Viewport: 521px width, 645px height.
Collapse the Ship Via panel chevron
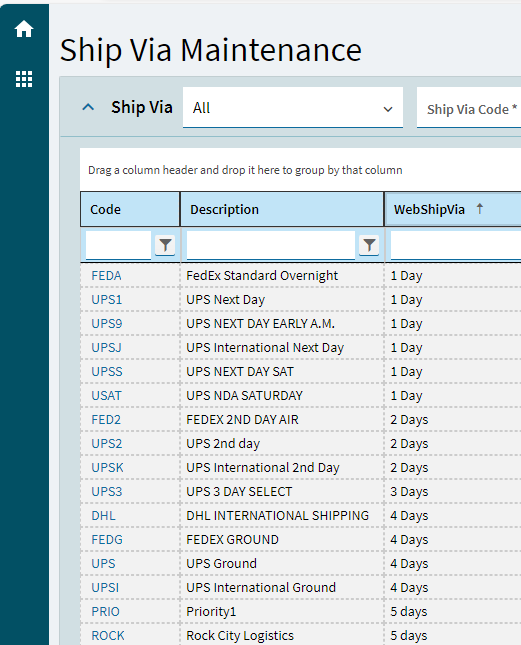pos(88,108)
